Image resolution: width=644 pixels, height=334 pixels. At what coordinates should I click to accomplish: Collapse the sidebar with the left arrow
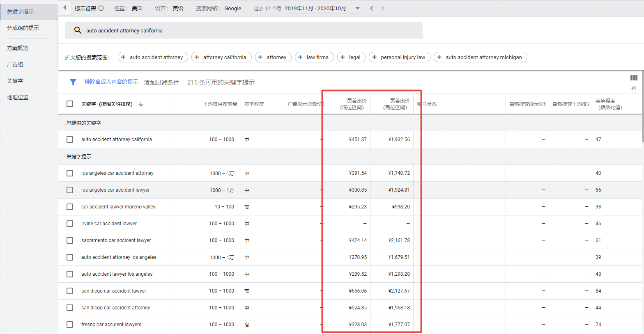[x=65, y=8]
